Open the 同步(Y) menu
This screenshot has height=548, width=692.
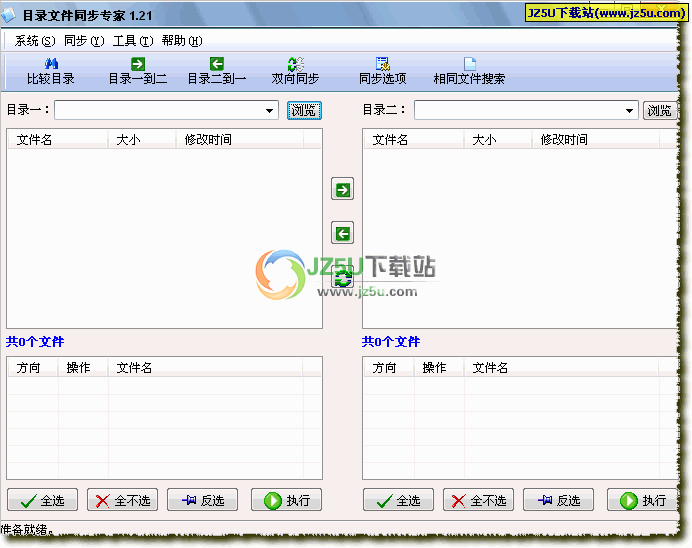[84, 41]
